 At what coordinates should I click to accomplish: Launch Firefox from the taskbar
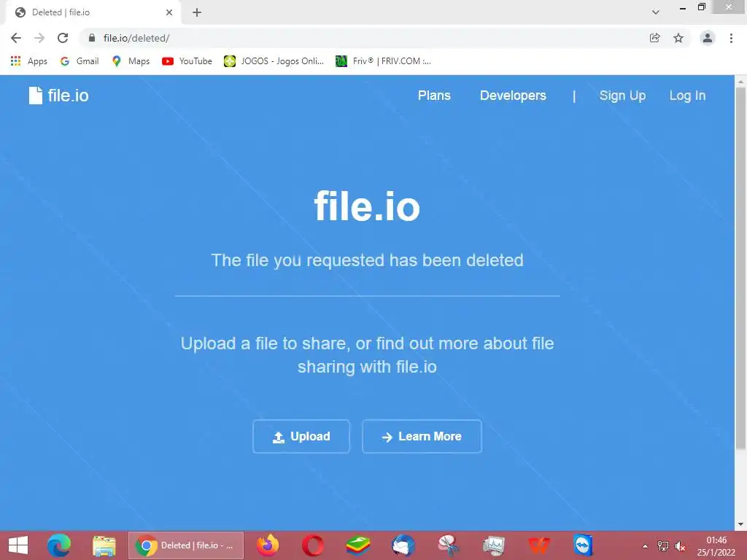[x=268, y=545]
